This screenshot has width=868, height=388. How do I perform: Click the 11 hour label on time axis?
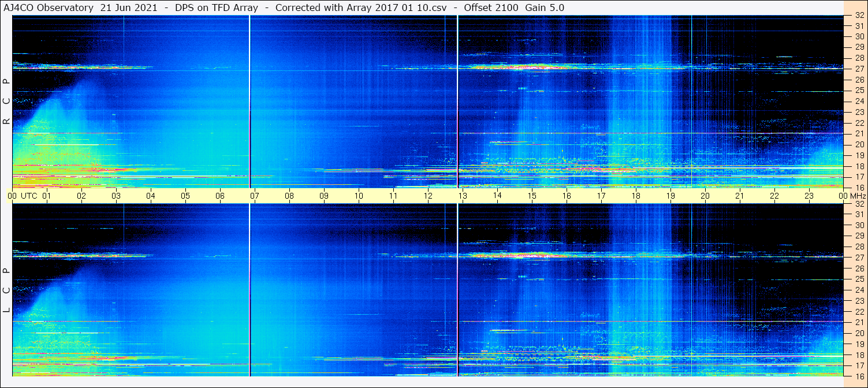click(x=393, y=196)
